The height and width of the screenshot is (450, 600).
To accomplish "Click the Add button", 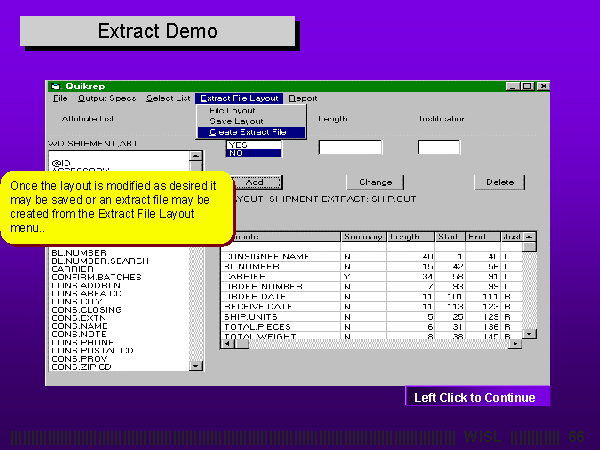I will tap(254, 183).
